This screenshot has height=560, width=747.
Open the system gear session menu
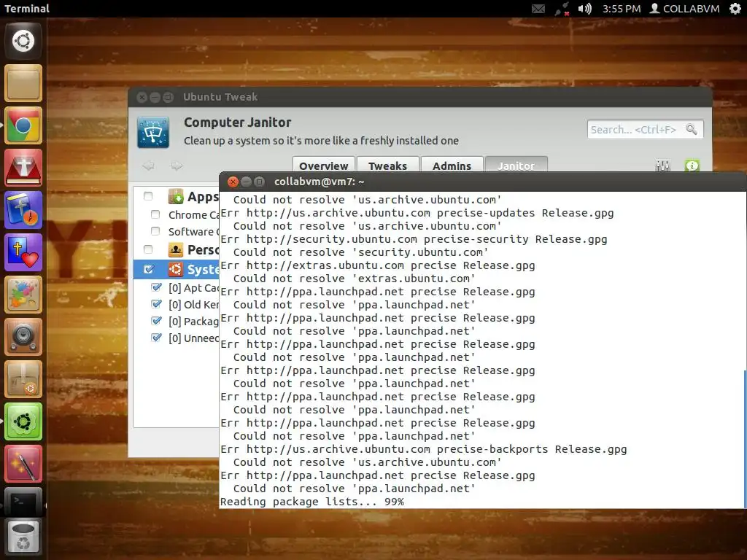point(735,9)
